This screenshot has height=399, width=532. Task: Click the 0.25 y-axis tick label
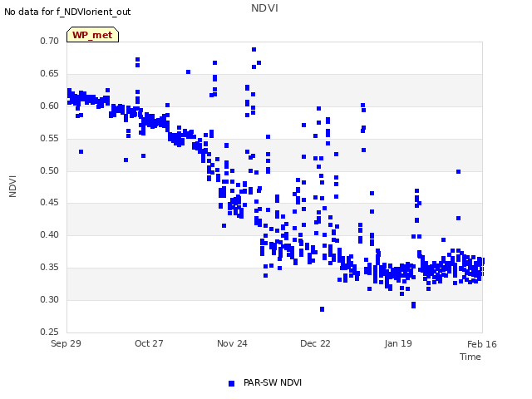pos(50,332)
